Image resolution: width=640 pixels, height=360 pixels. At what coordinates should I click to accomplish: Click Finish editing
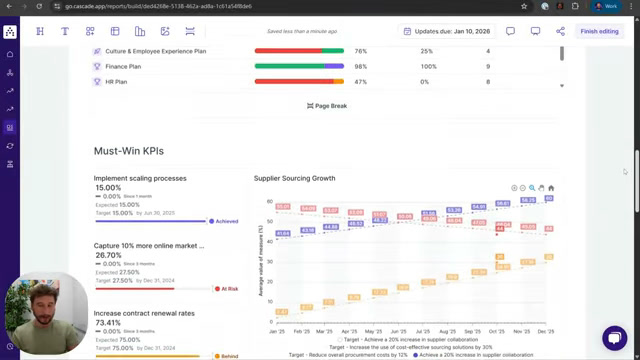[x=599, y=31]
